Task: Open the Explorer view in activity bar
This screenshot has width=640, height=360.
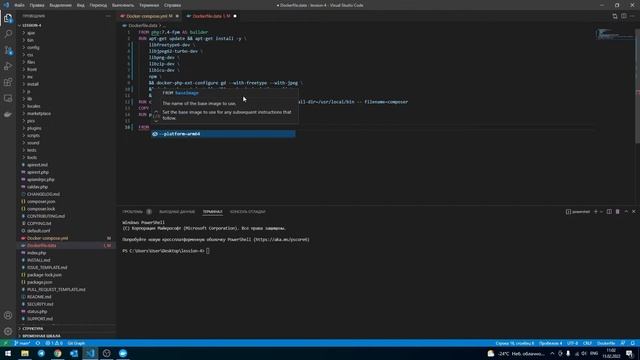Action: point(8,18)
